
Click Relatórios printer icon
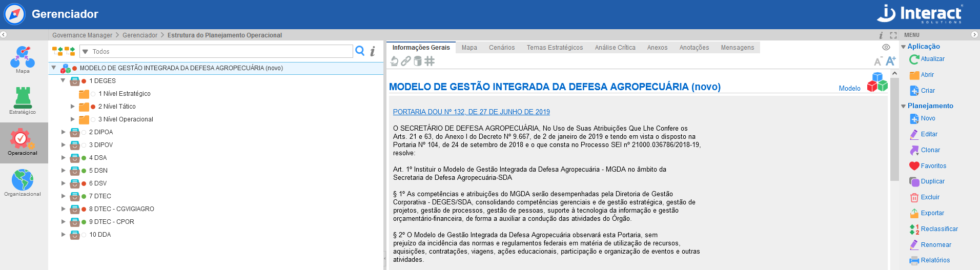(914, 261)
